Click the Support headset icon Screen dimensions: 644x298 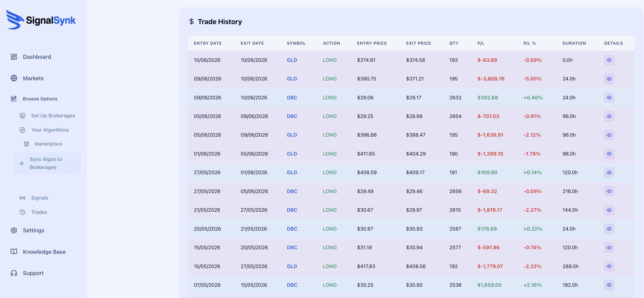tap(14, 273)
